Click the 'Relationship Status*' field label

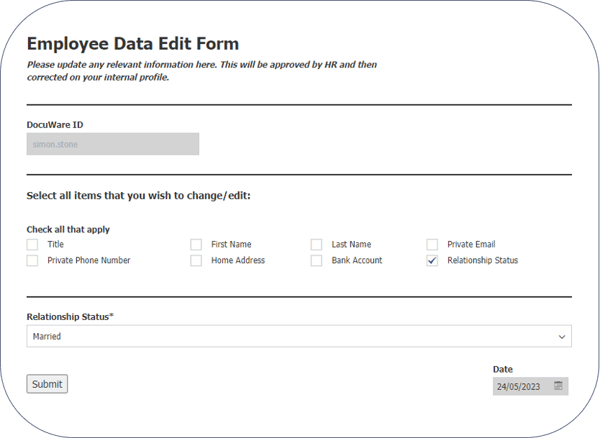[x=70, y=317]
